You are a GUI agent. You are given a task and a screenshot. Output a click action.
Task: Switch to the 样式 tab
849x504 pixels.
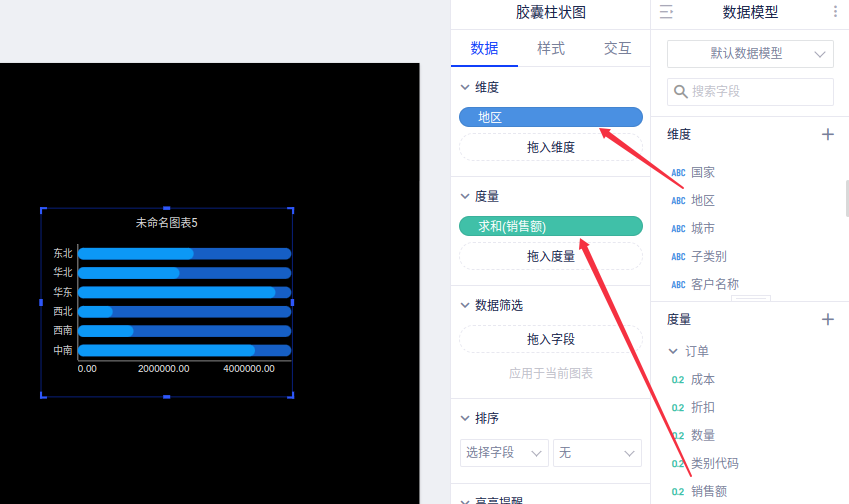pyautogui.click(x=551, y=48)
